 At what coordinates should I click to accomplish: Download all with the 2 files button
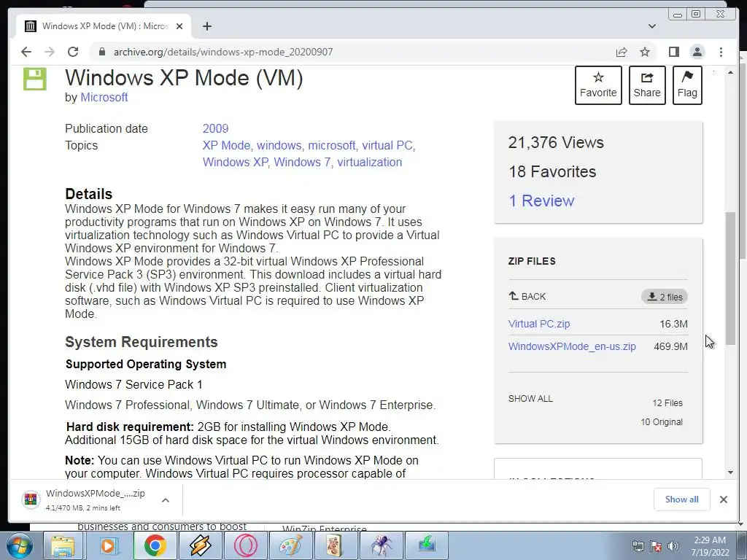(664, 297)
